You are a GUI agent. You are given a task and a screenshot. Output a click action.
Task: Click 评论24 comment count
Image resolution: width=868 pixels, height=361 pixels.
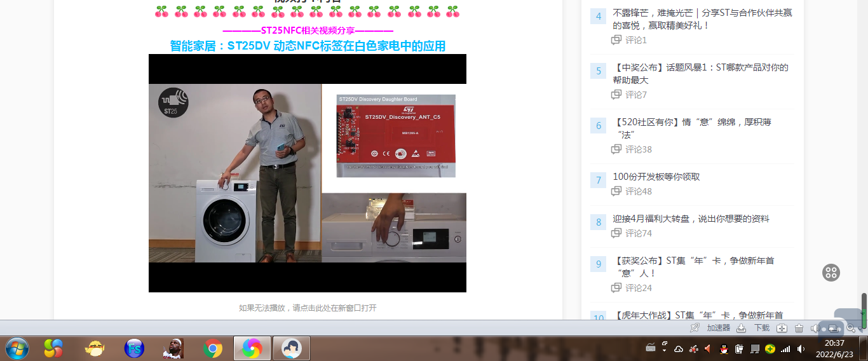[x=639, y=288]
